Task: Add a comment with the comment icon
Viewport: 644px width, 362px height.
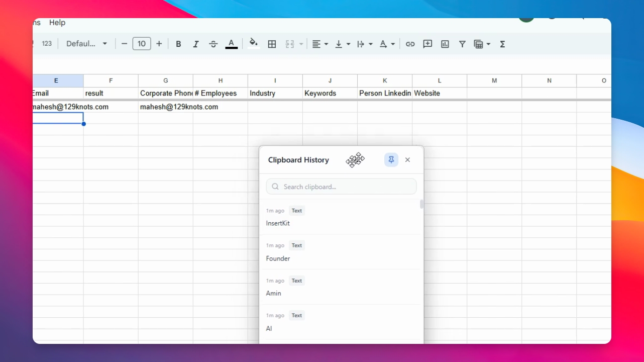Action: coord(427,44)
